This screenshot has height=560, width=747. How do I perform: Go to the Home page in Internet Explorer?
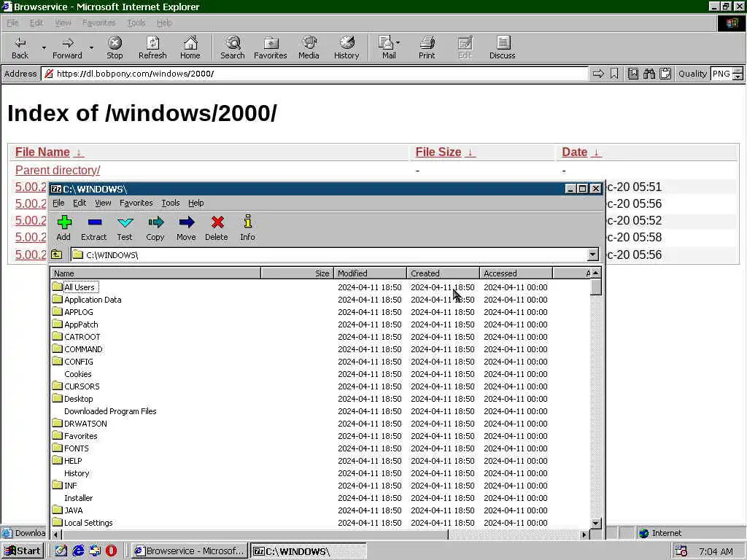click(x=190, y=47)
